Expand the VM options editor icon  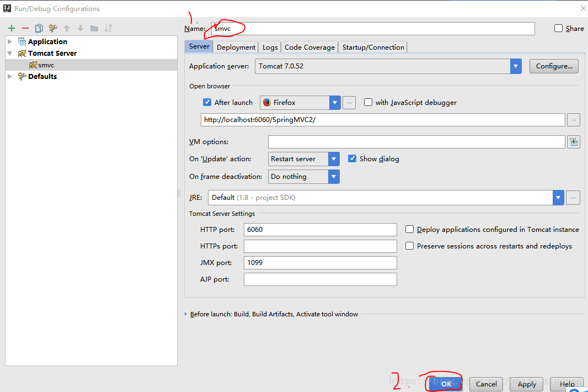(x=574, y=142)
